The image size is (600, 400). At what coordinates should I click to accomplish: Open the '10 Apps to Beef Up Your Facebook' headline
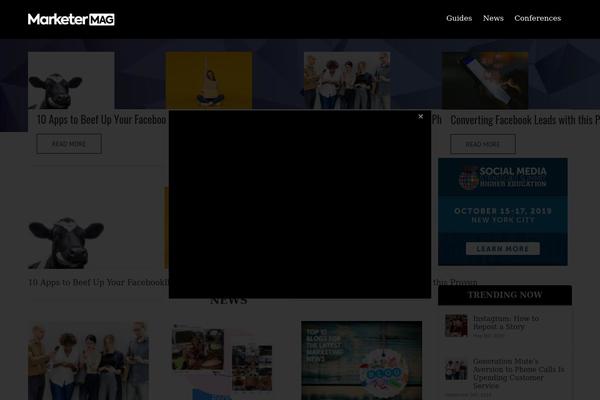click(102, 120)
